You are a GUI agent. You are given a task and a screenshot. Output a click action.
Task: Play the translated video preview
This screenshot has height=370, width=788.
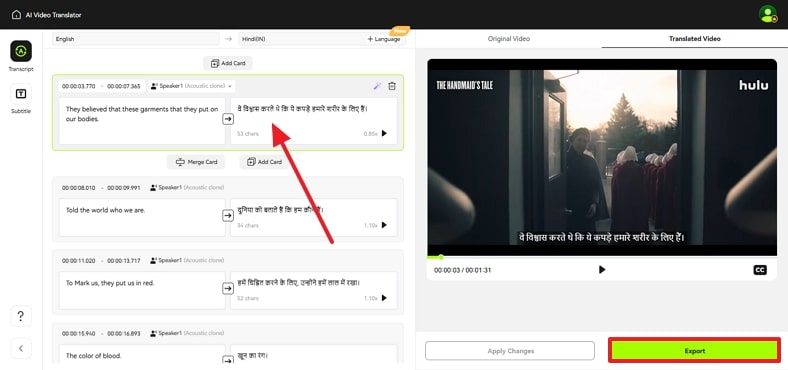(x=602, y=270)
